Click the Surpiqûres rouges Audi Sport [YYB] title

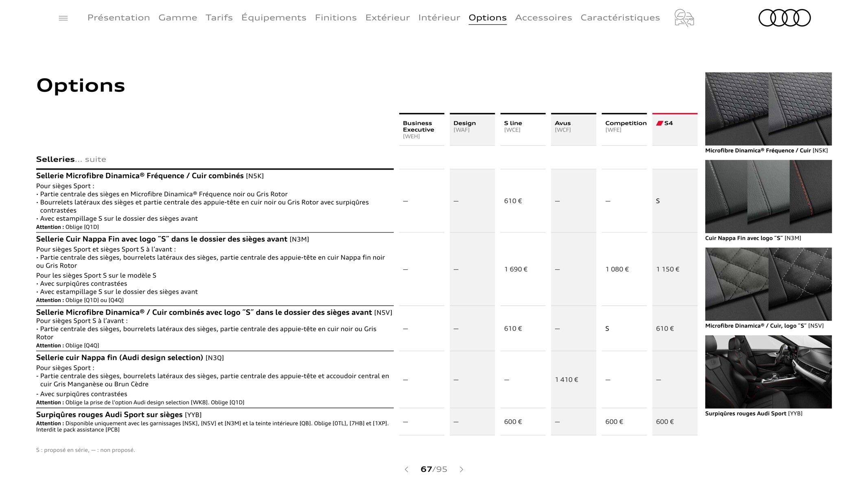[x=119, y=414]
